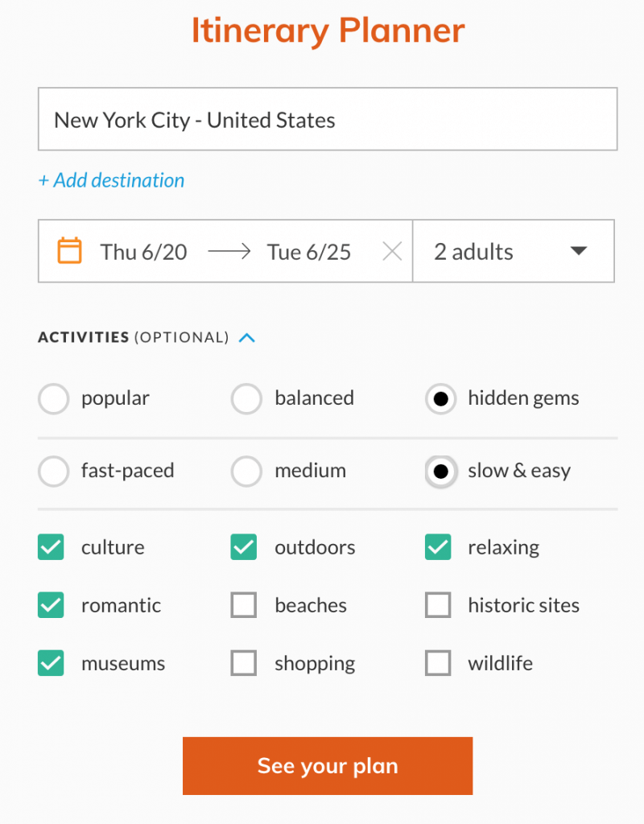Enable the beaches checkbox
The height and width of the screenshot is (824, 644).
coord(244,606)
